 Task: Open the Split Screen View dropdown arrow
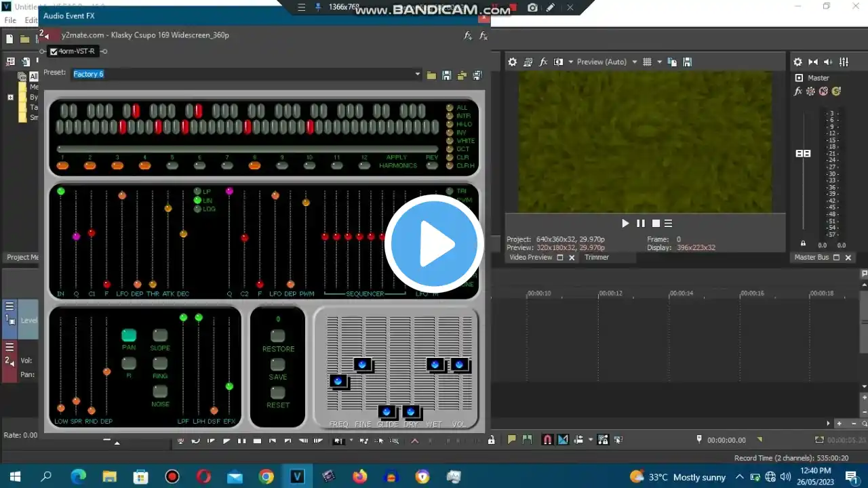click(570, 62)
